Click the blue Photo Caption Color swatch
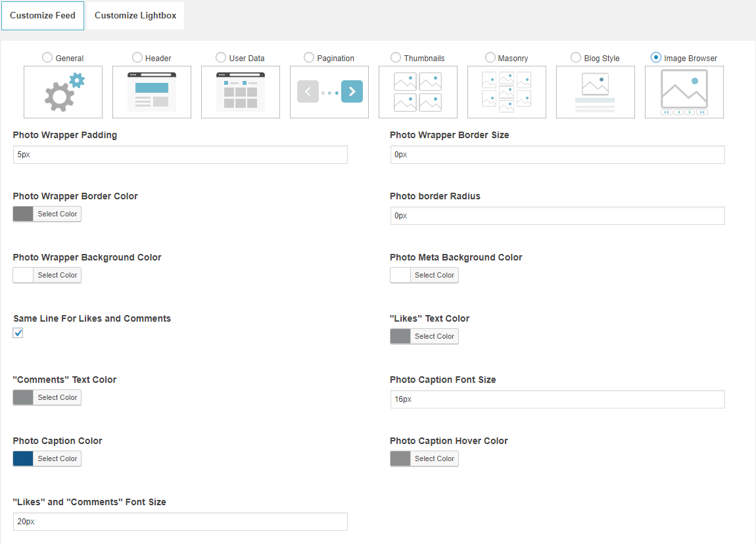Viewport: 756px width, 544px height. coord(23,458)
